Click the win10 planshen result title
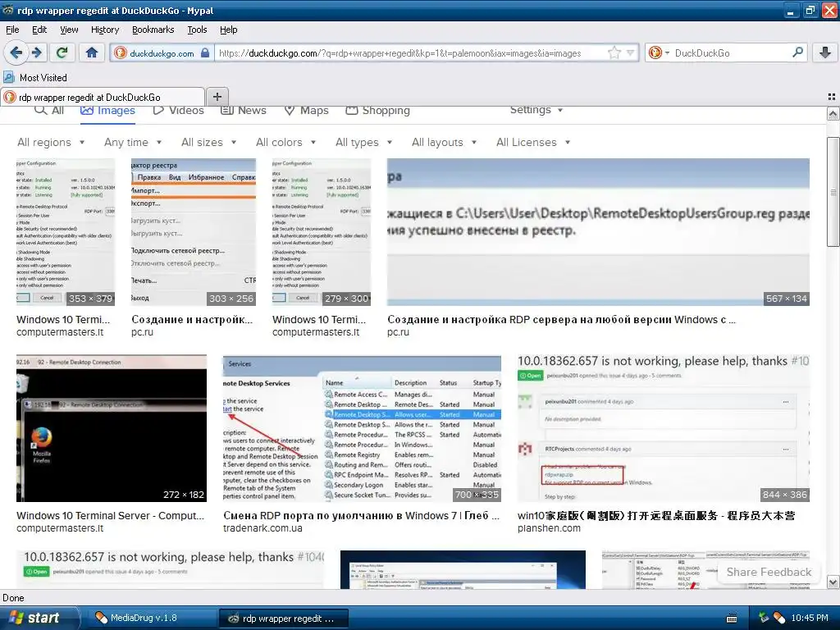This screenshot has width=840, height=630. point(656,515)
